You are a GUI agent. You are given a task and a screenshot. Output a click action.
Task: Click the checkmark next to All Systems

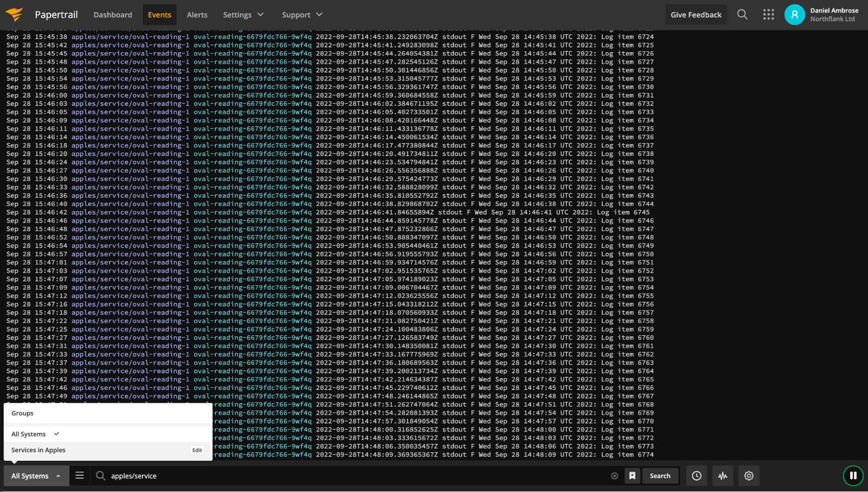[56, 434]
